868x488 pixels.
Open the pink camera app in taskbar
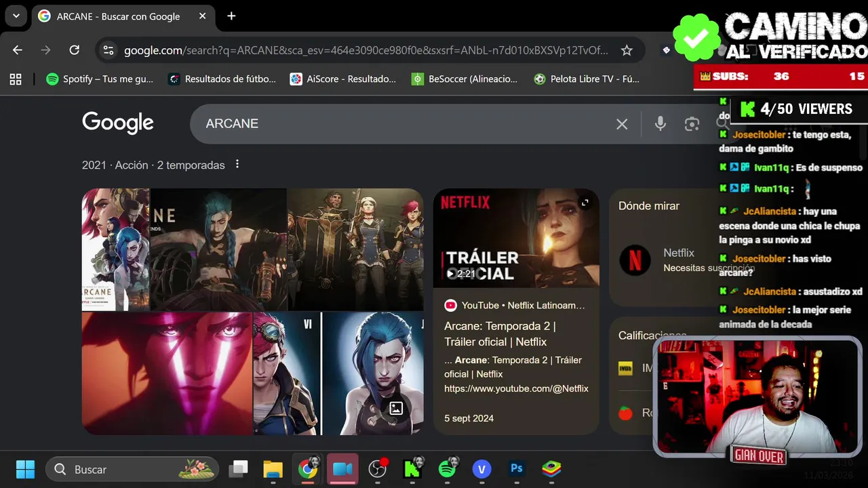342,469
